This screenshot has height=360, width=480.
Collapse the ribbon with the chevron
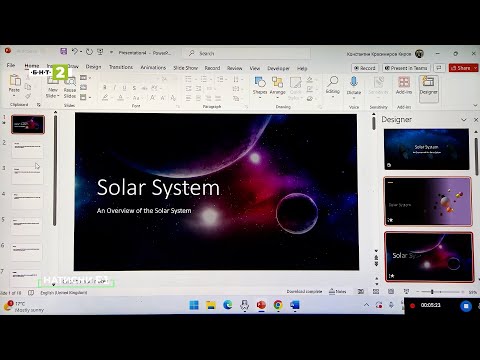(x=475, y=105)
